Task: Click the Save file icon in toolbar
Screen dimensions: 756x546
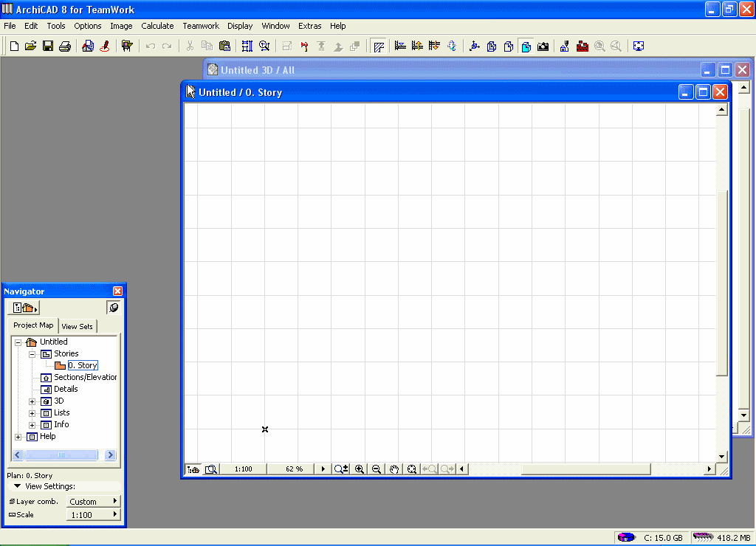Action: point(47,46)
